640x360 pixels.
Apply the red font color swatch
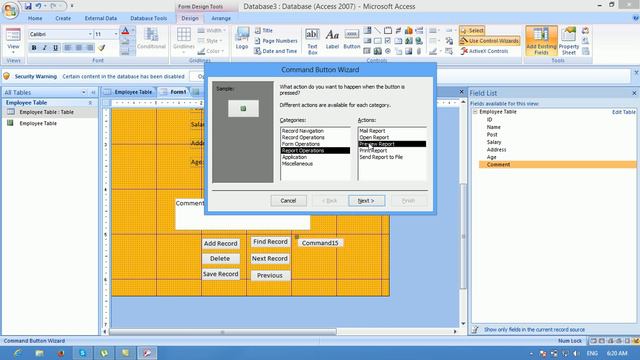[125, 31]
